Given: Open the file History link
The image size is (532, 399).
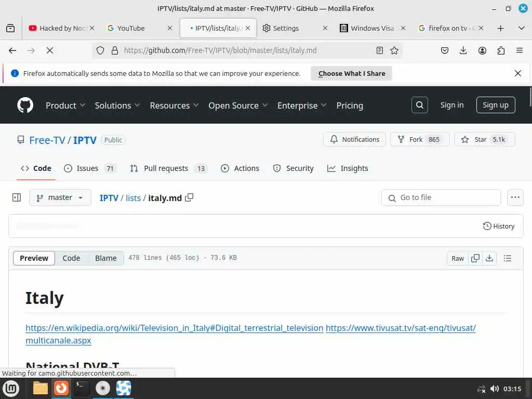Looking at the screenshot, I should [x=498, y=226].
